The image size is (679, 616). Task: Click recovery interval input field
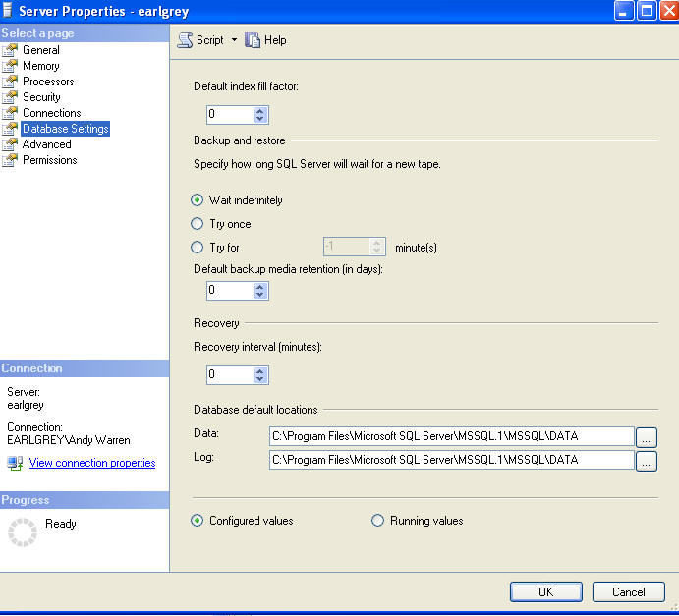tap(230, 375)
